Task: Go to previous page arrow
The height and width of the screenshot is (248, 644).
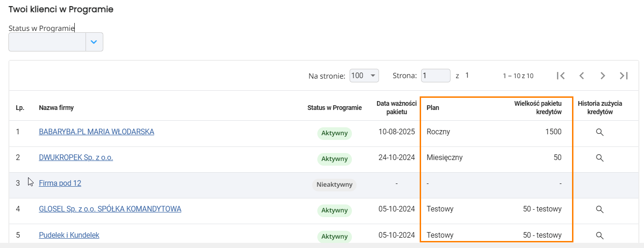Action: [x=582, y=76]
